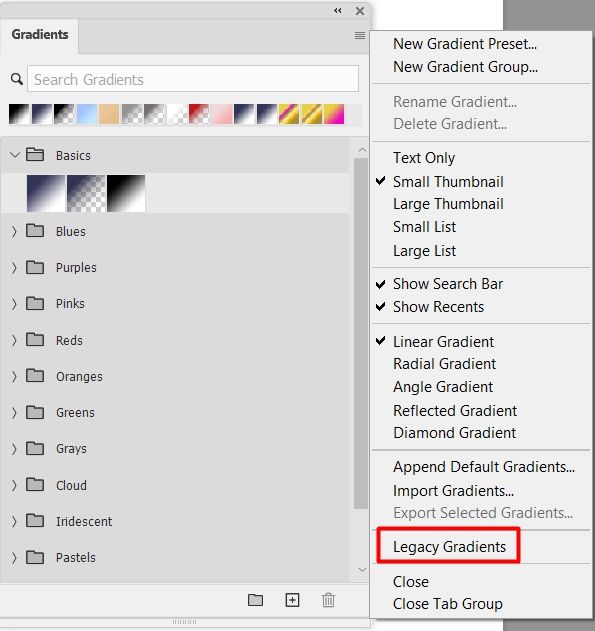The image size is (595, 631).
Task: Click the Basics folder icon
Action: click(35, 155)
